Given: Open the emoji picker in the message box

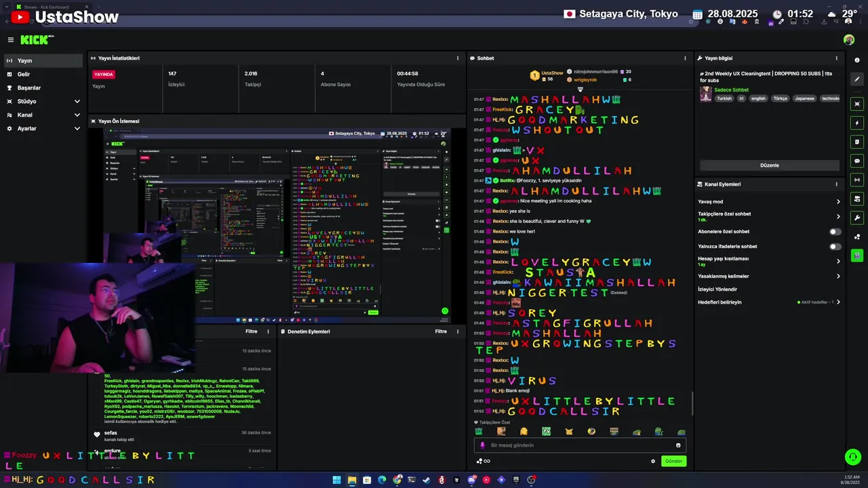Looking at the screenshot, I should click(x=678, y=445).
